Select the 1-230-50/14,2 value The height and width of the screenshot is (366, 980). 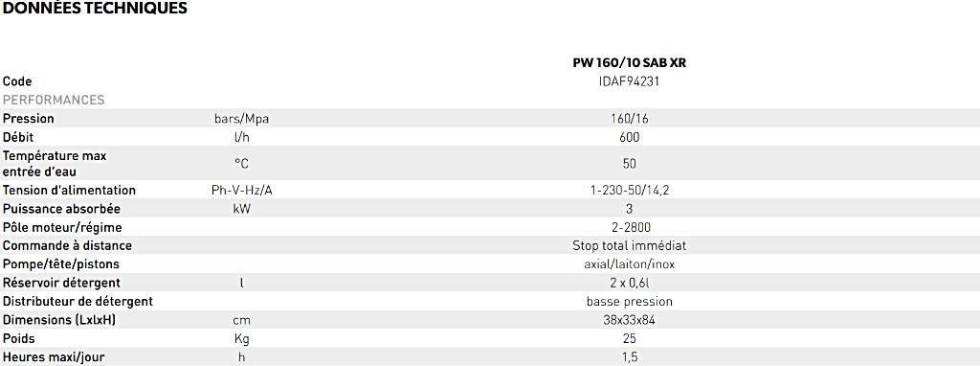click(x=630, y=191)
